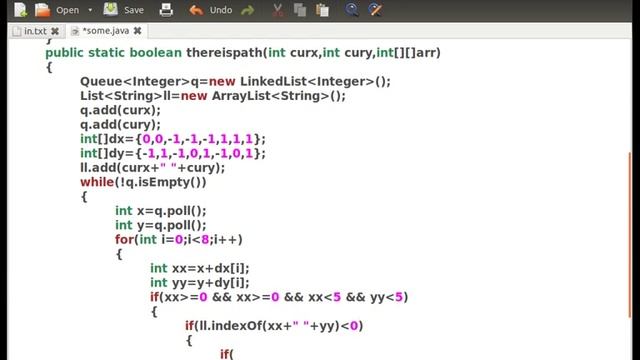Image resolution: width=640 pixels, height=360 pixels.
Task: Click the line List<String>ll=new ArrayList
Action: point(213,96)
